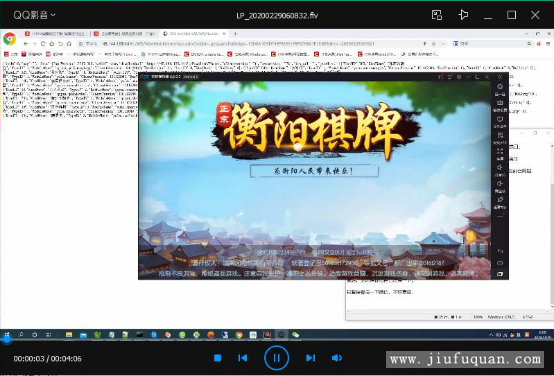The width and height of the screenshot is (554, 376).
Task: Pin the player window on top
Action: click(463, 15)
